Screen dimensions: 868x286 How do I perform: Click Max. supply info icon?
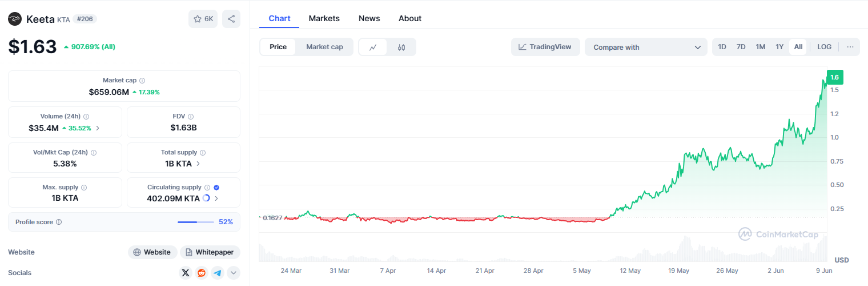84,187
